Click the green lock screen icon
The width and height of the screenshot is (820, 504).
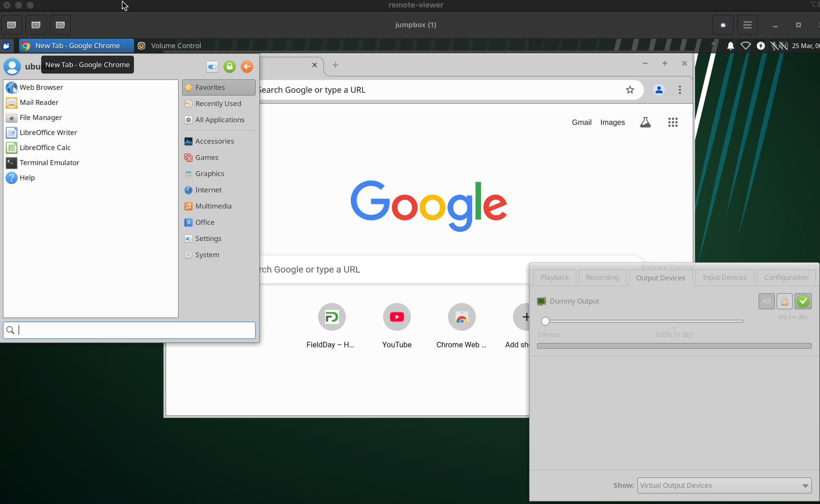(x=230, y=67)
